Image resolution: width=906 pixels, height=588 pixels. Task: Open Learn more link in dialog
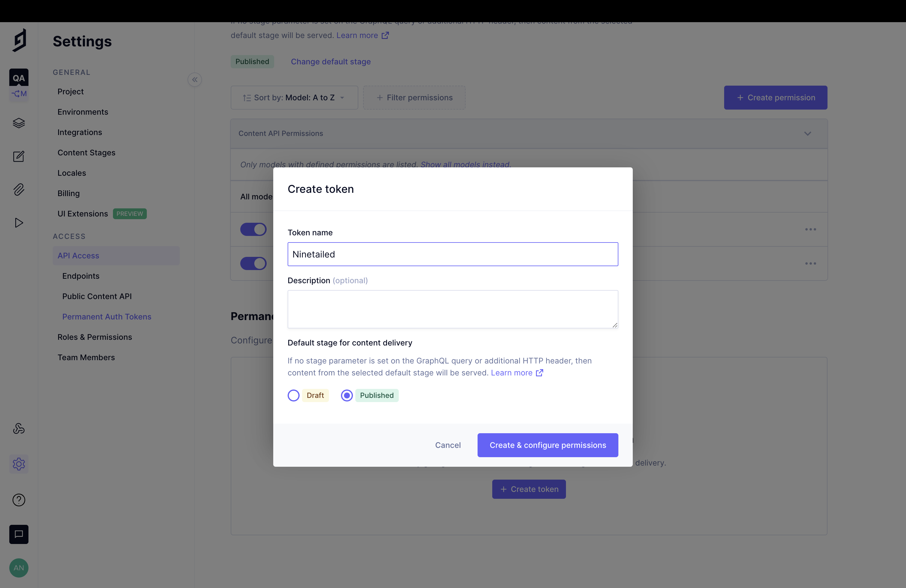tap(511, 373)
